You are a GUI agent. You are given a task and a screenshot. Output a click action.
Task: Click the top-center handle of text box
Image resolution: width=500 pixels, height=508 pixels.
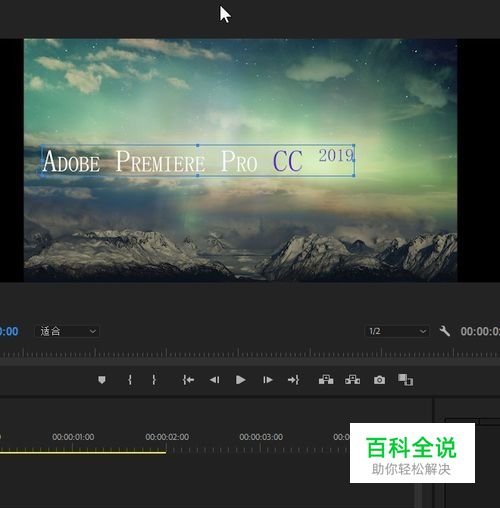198,146
